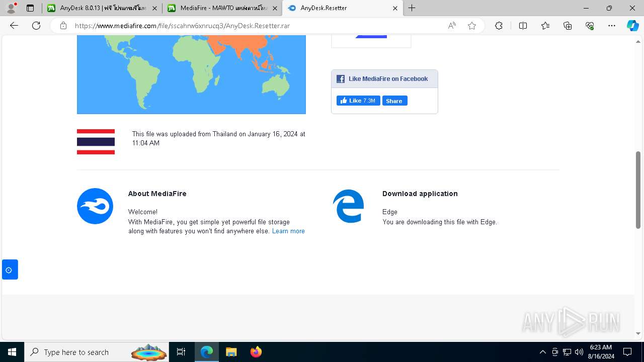Open Microsoft Edge from the taskbar

pos(207,352)
